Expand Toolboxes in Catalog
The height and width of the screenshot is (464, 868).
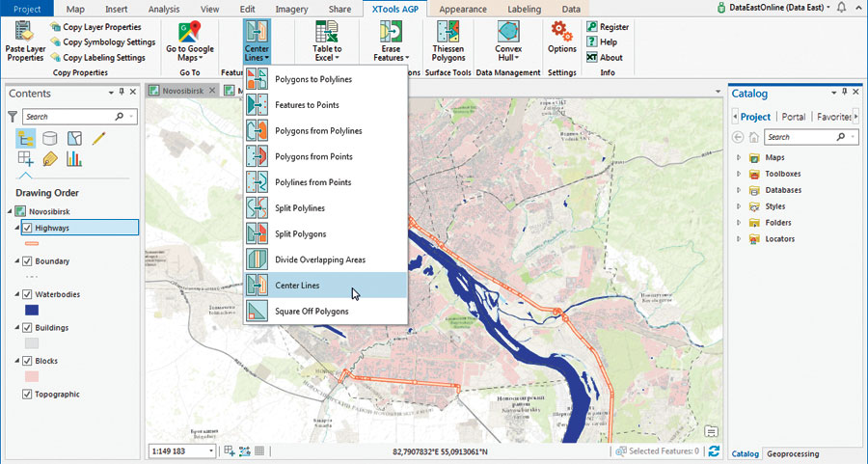coord(739,174)
